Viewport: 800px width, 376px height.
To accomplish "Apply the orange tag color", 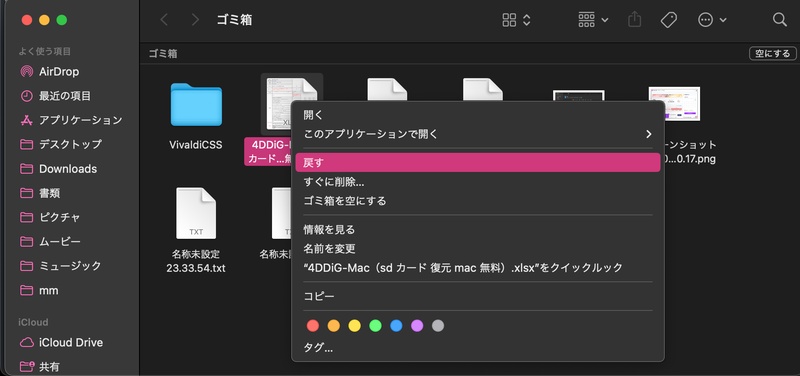I will click(x=334, y=325).
